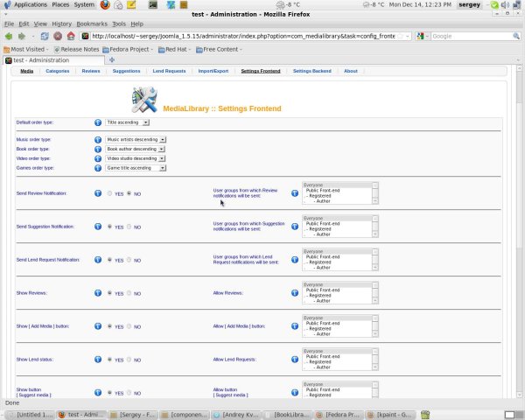The height and width of the screenshot is (420, 525).
Task: Open the search engine selector dropdown
Action: 423,36
